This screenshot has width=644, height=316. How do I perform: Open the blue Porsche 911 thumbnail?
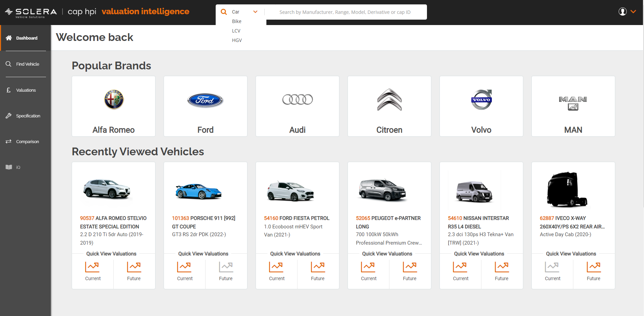[x=198, y=191]
